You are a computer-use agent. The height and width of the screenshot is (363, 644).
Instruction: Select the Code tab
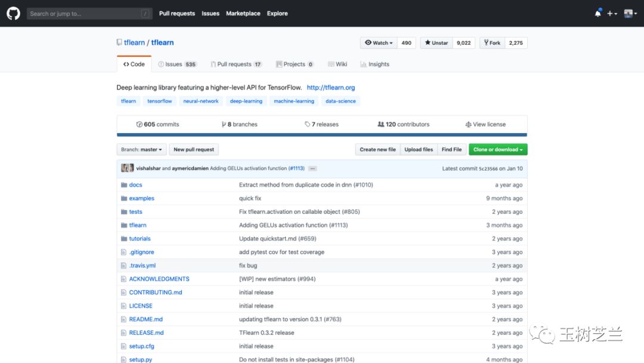(134, 64)
